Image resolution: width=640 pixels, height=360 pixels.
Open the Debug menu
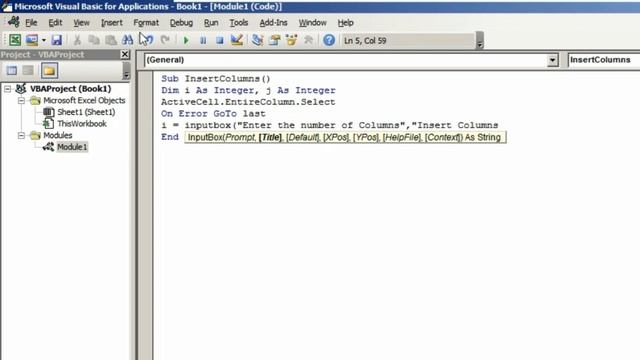pyautogui.click(x=181, y=23)
